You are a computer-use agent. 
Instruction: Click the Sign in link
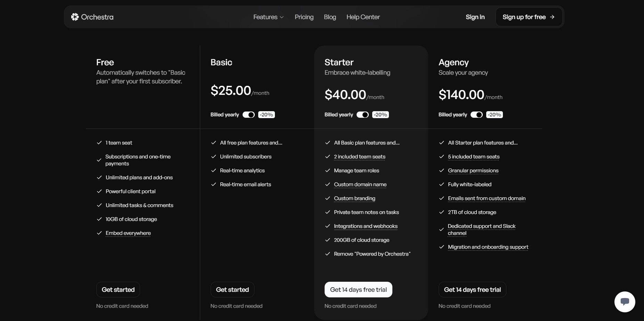click(x=475, y=17)
